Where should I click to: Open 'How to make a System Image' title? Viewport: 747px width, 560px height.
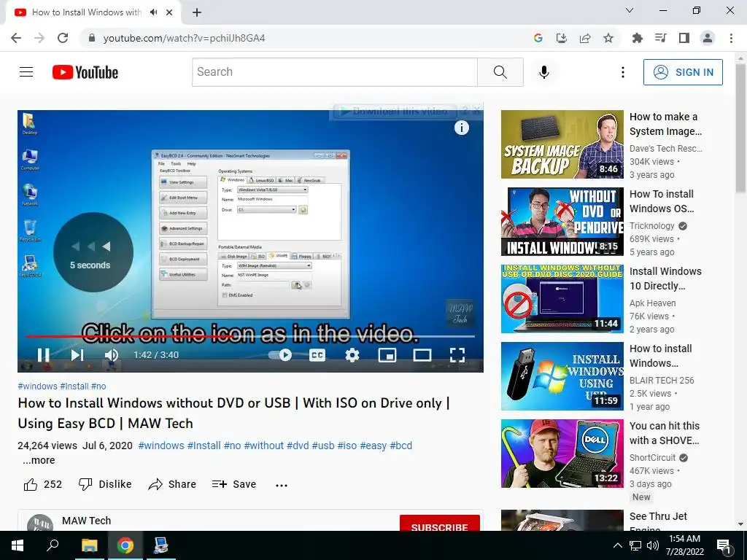click(665, 124)
